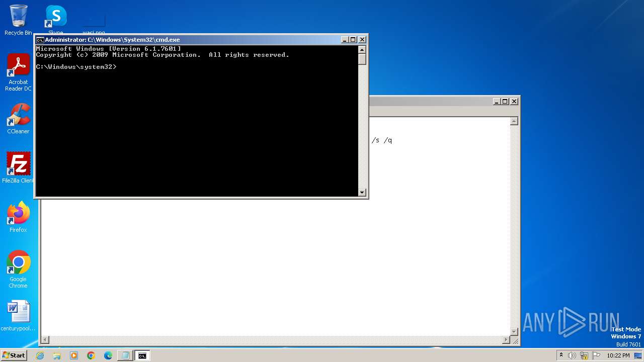The height and width of the screenshot is (362, 644).
Task: Click the Show desktop button
Action: (x=638, y=355)
